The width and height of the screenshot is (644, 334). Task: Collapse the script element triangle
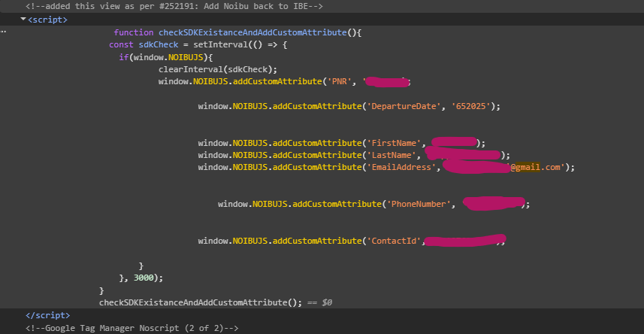point(23,20)
